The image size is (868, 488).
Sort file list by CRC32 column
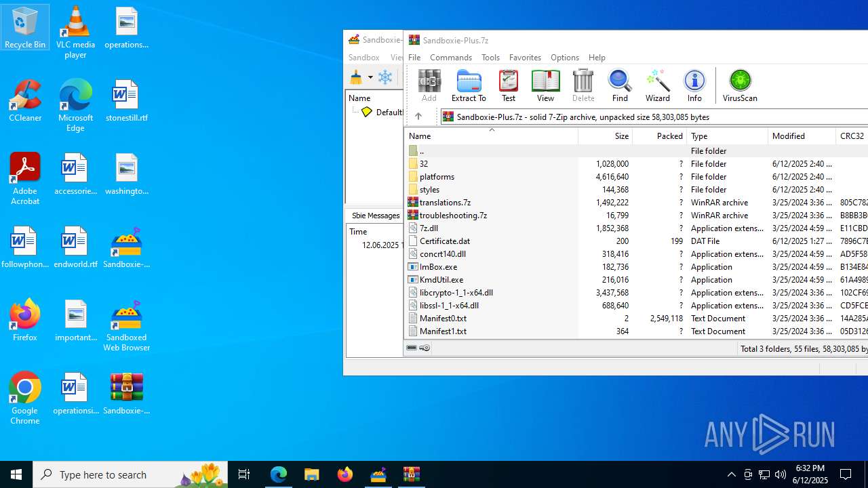852,136
